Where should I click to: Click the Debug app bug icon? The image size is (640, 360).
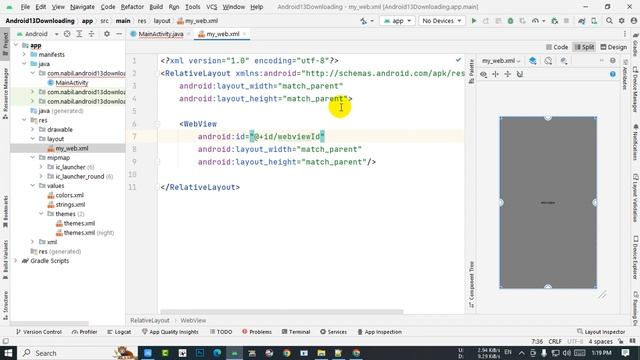click(x=510, y=21)
